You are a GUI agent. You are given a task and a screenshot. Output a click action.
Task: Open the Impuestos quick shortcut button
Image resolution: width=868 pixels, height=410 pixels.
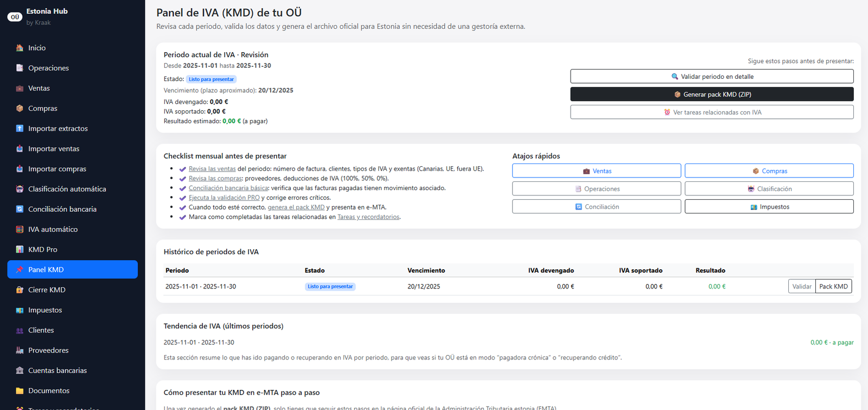[769, 207]
